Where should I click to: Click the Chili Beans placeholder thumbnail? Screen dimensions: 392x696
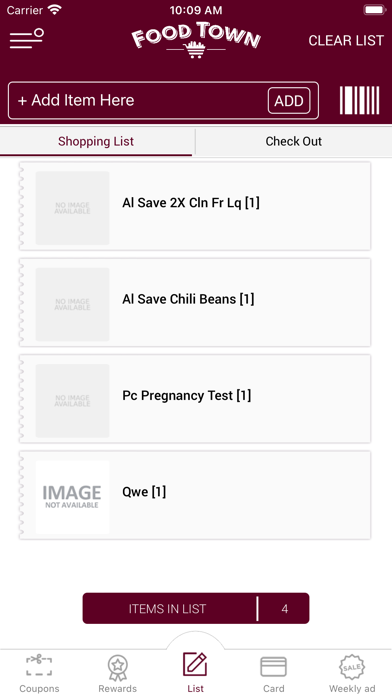click(72, 304)
